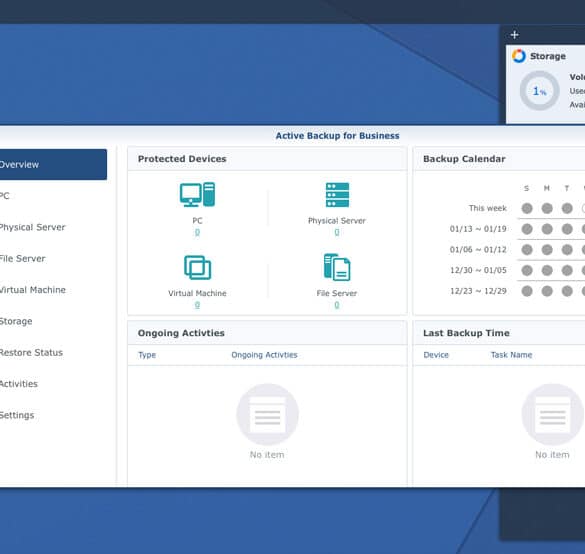This screenshot has height=554, width=585.
Task: Click the Virtual Machine icon
Action: [x=197, y=267]
